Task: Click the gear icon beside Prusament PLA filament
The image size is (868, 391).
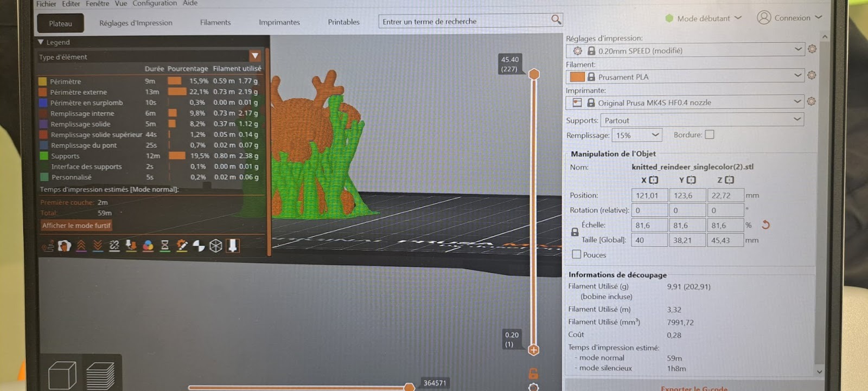Action: click(812, 75)
